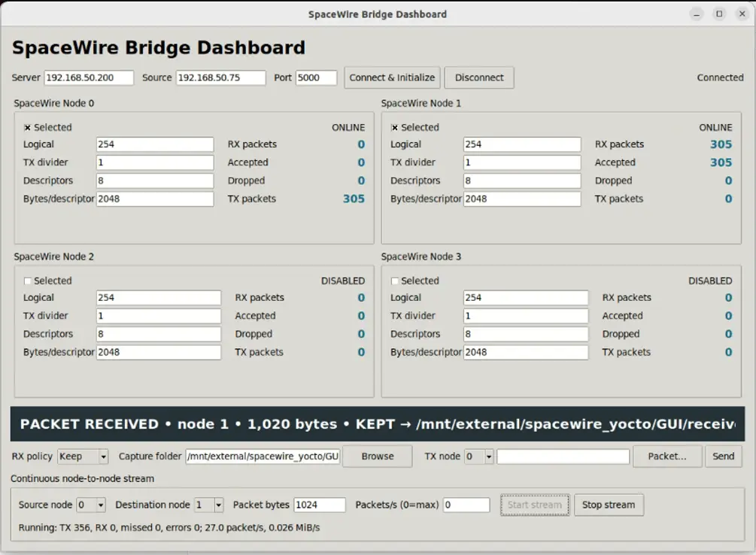Click Node 3 TX divider field
The width and height of the screenshot is (756, 555).
526,316
